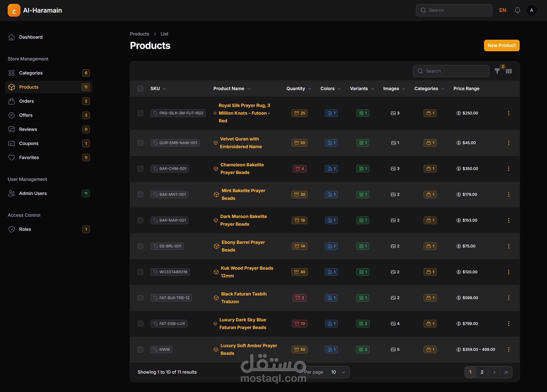Sort by the Quantity column chevron

[309, 89]
